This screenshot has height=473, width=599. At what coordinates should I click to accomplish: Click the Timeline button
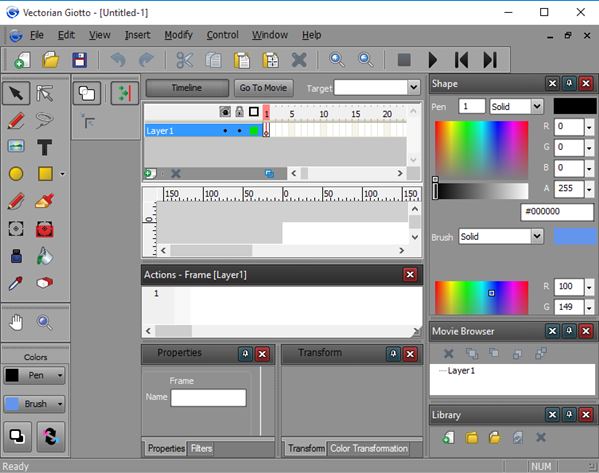(187, 88)
